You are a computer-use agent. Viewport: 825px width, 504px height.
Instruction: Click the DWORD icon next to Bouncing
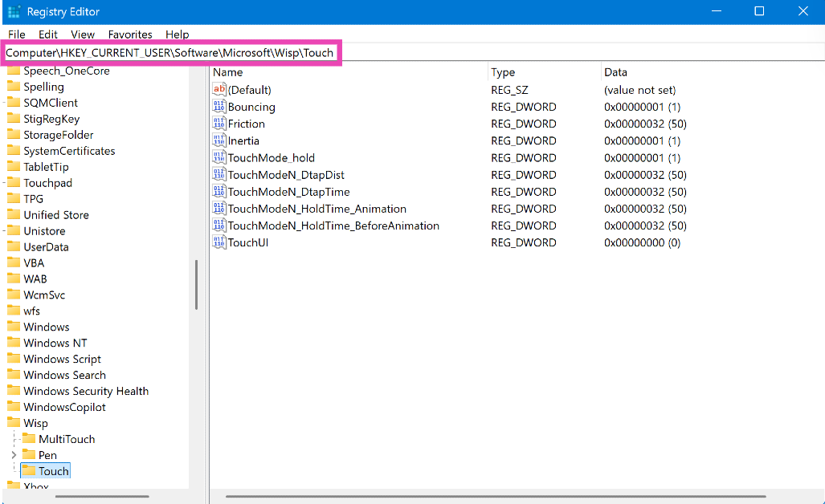(219, 107)
